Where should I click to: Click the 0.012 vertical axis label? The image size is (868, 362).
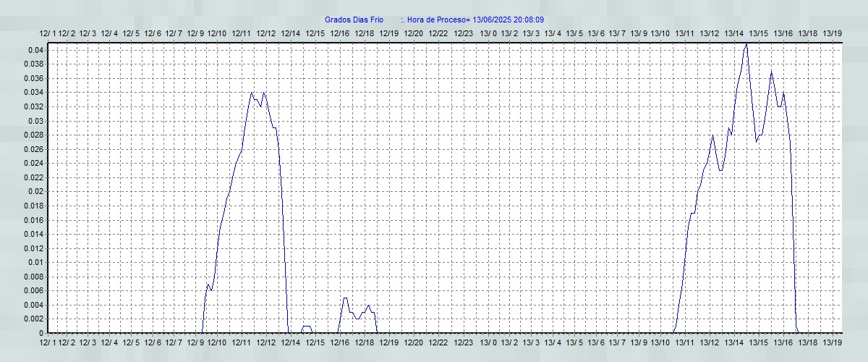click(33, 248)
